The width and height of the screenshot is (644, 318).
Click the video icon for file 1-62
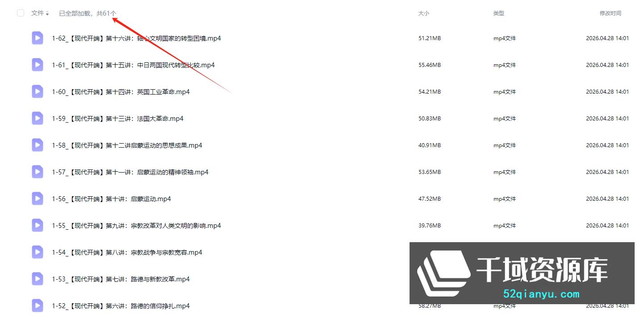click(x=38, y=38)
